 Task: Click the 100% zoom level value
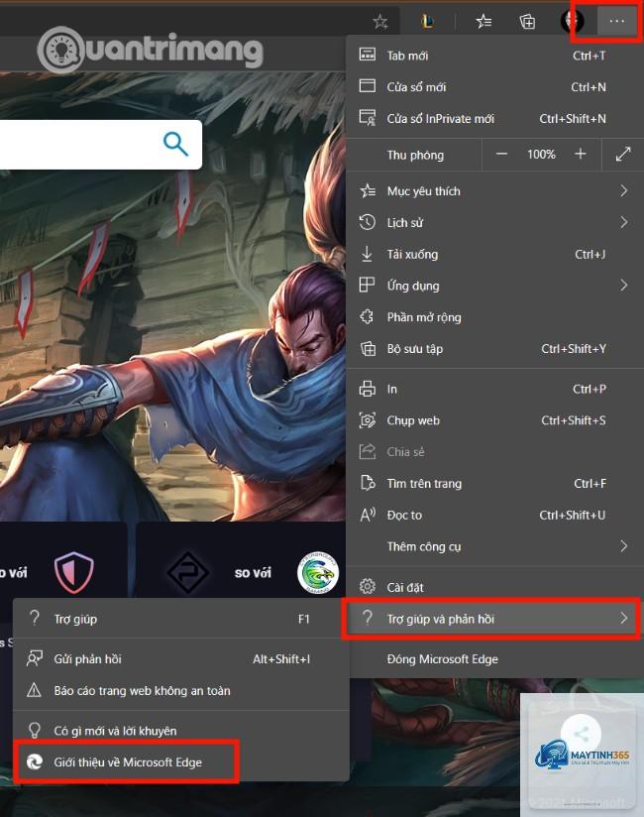(x=541, y=155)
